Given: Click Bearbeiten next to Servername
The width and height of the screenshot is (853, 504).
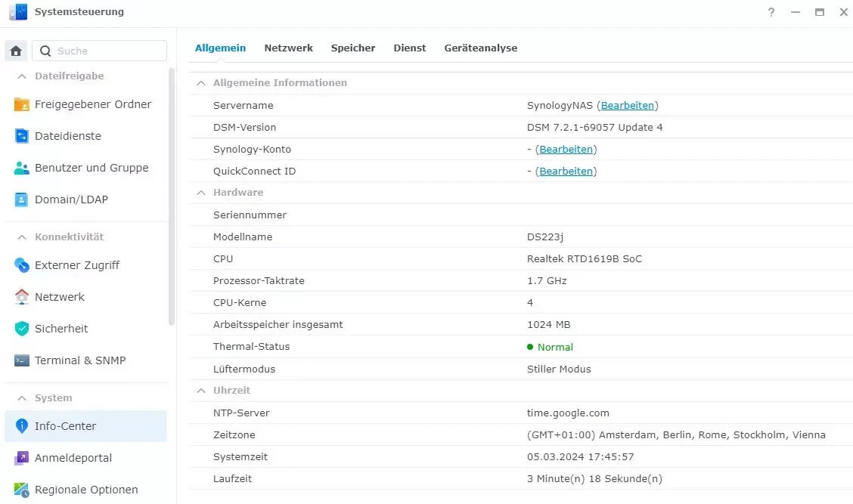Looking at the screenshot, I should coord(628,105).
